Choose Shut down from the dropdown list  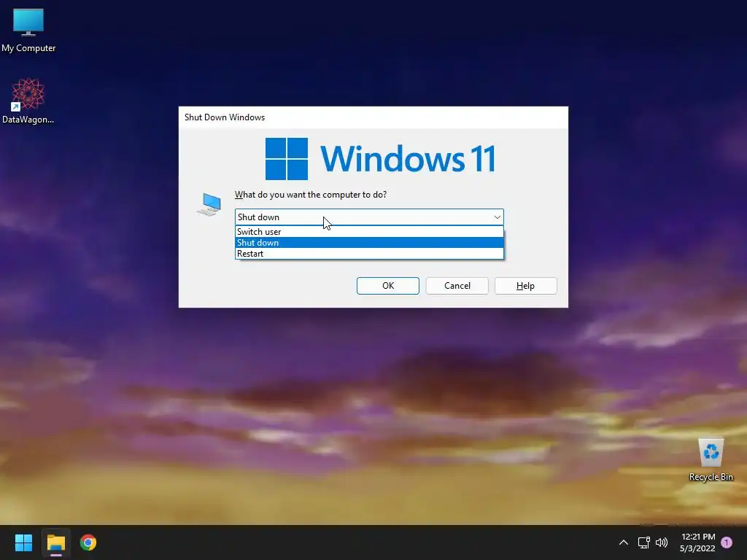pos(369,242)
